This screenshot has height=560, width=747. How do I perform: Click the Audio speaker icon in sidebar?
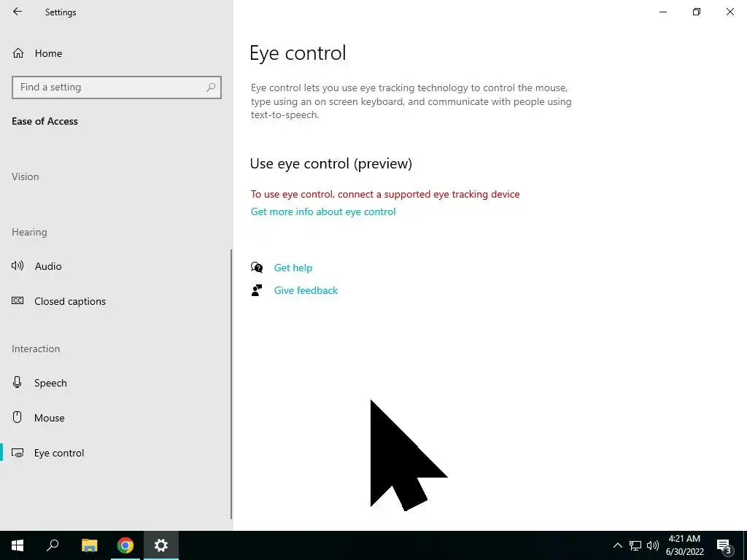pos(18,265)
